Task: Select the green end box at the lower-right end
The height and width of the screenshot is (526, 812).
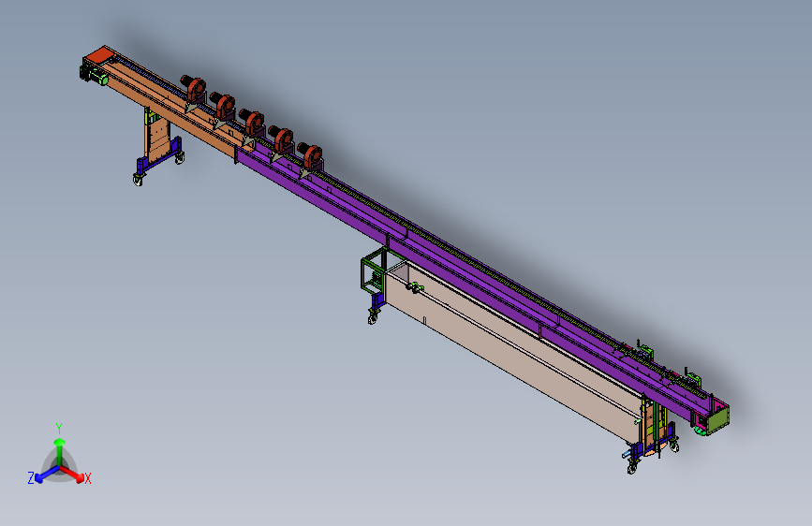Action: point(718,418)
